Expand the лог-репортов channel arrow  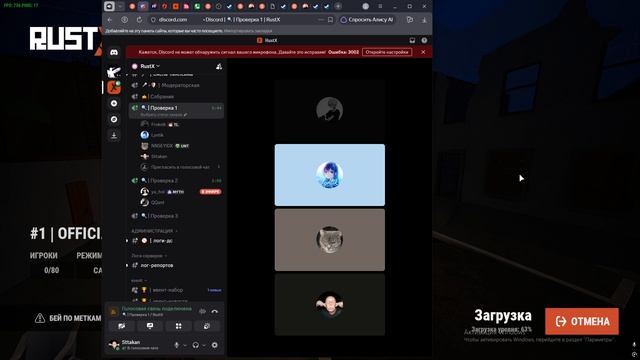point(127,266)
